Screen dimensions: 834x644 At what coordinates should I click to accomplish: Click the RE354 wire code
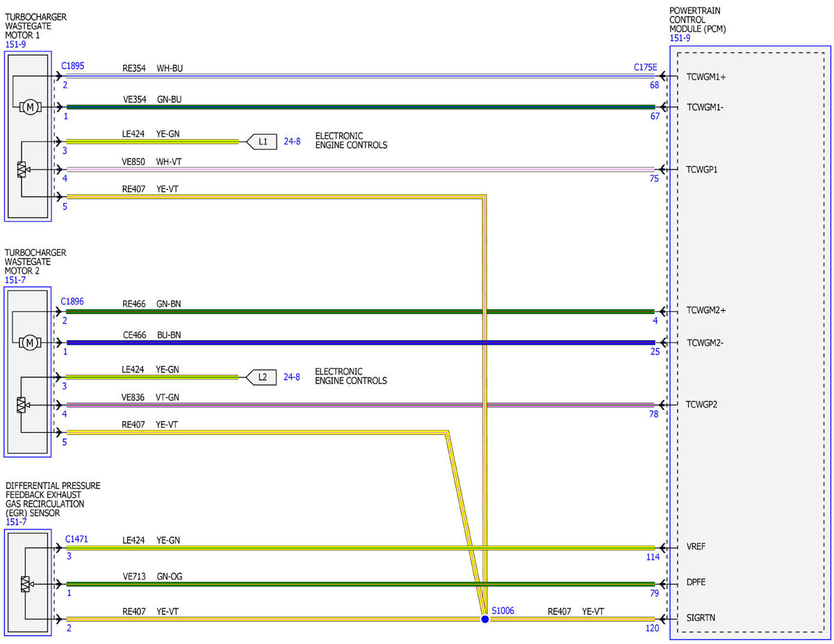(x=134, y=68)
